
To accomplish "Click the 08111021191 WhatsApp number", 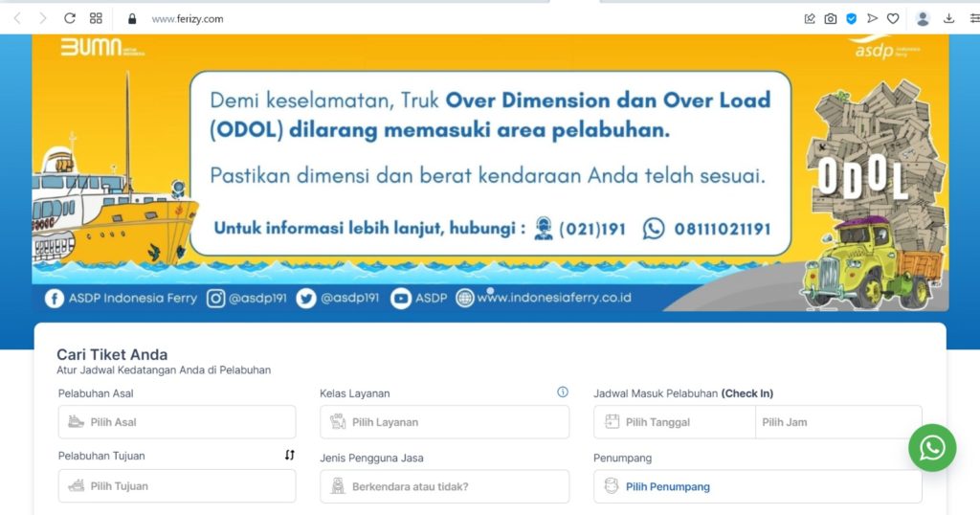I will 723,229.
